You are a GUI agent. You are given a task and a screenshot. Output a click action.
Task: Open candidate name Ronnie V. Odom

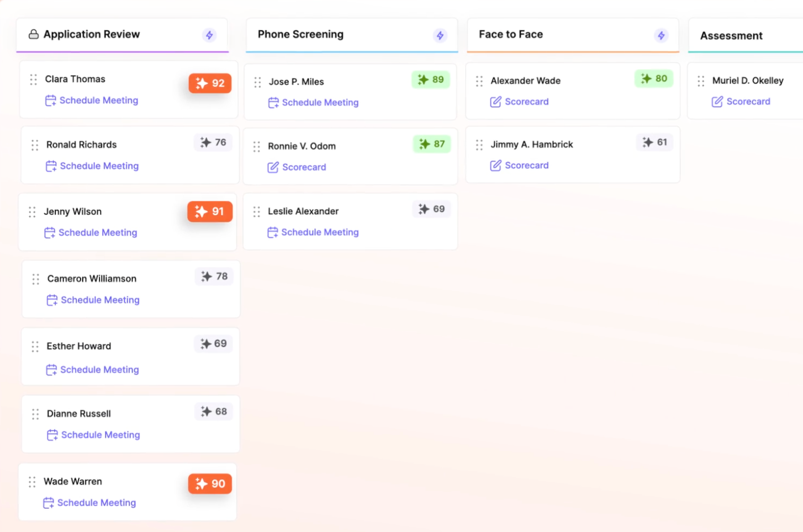pyautogui.click(x=302, y=146)
